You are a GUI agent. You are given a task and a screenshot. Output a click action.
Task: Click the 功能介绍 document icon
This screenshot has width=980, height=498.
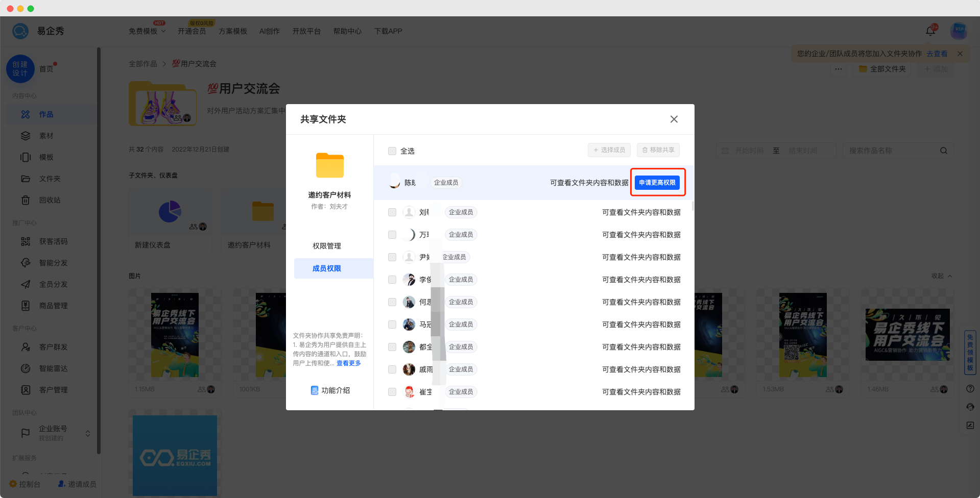click(315, 390)
